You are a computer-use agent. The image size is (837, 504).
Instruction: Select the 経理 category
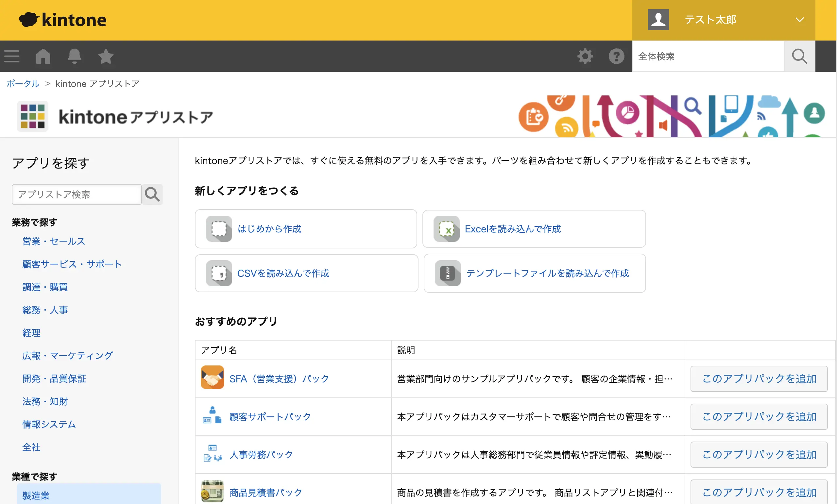[x=31, y=332]
